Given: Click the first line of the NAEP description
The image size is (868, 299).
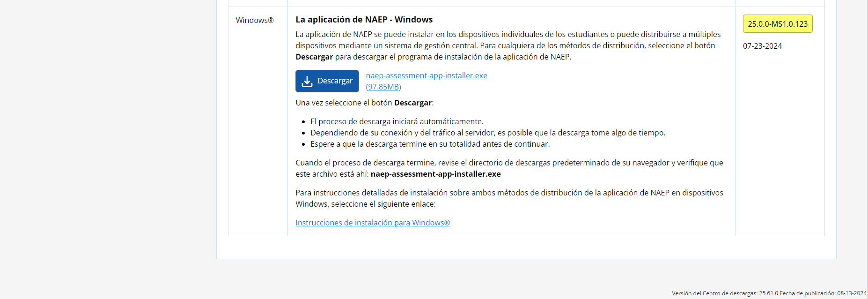Looking at the screenshot, I should [508, 34].
